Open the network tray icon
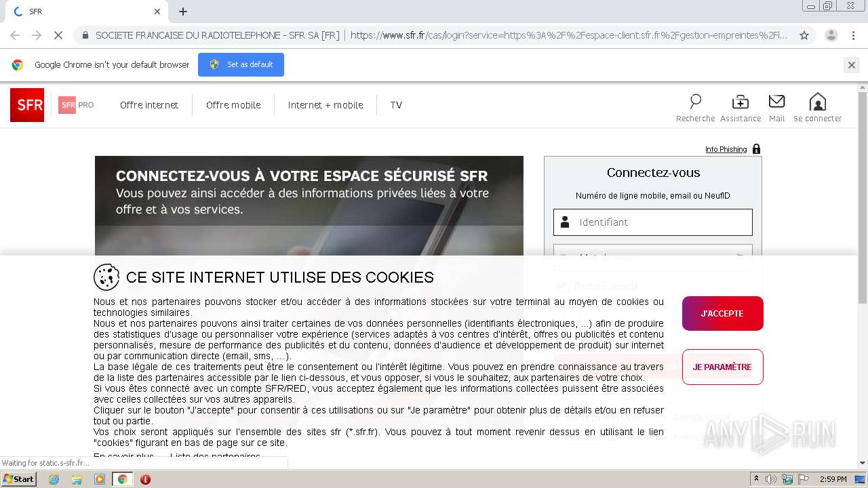 click(x=787, y=479)
